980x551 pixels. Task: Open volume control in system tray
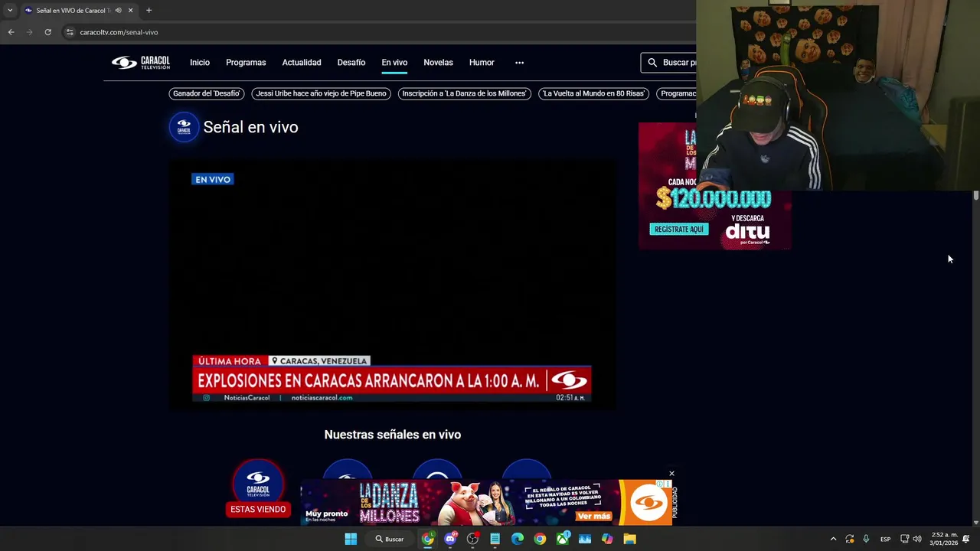pos(917,539)
